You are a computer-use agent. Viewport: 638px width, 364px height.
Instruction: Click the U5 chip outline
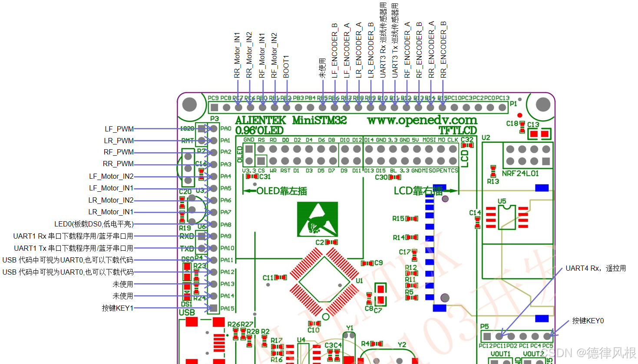506,217
